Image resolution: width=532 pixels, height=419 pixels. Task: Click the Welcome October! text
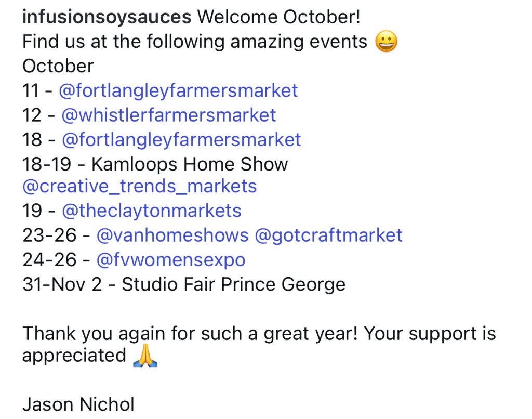point(278,17)
